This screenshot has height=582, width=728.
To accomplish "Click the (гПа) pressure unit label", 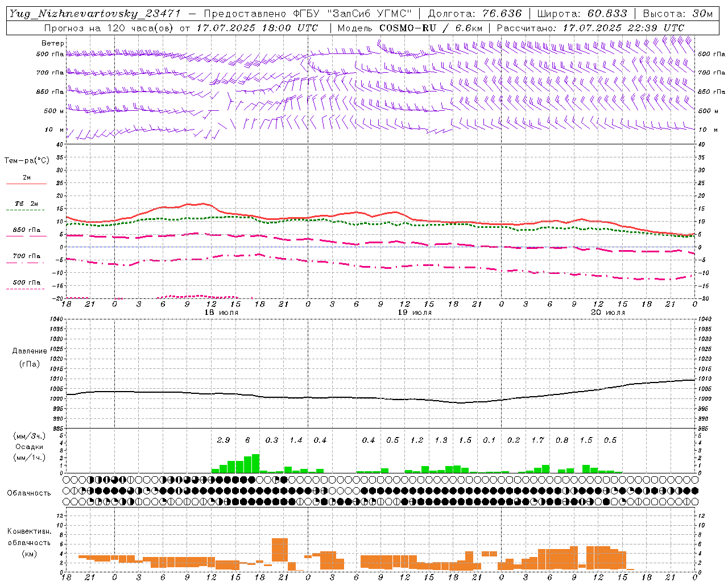I will point(30,364).
